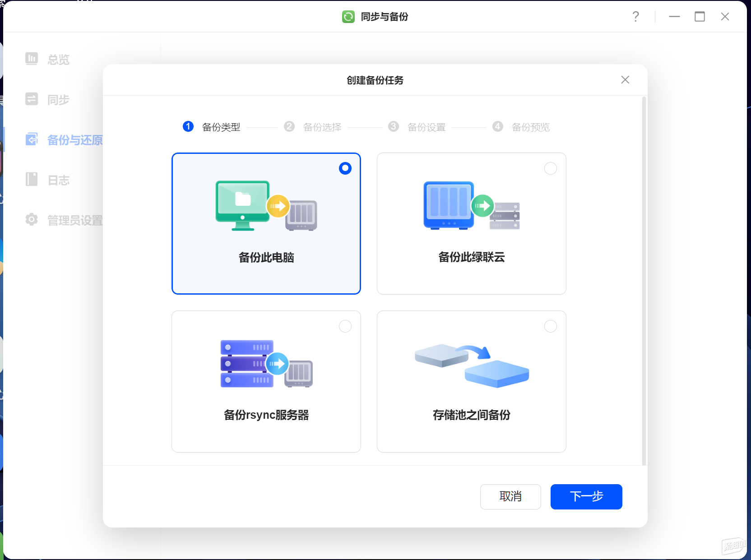Open help via the question mark icon

pos(635,17)
